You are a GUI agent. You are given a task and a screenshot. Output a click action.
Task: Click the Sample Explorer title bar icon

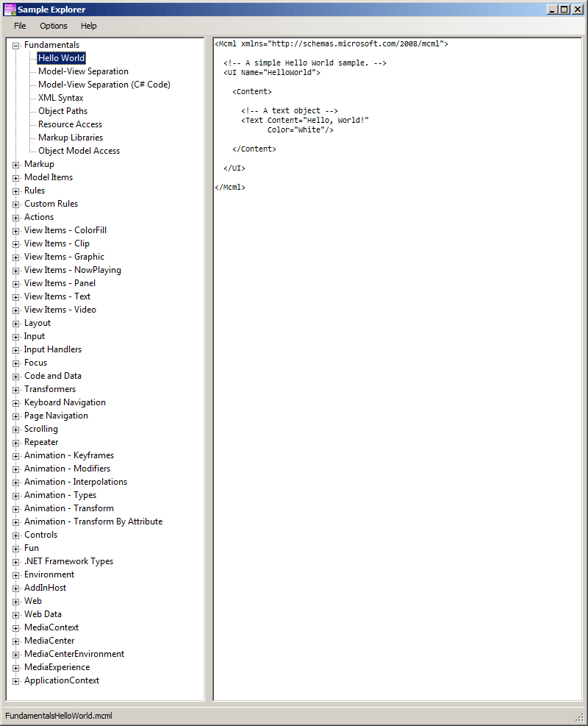(x=10, y=10)
